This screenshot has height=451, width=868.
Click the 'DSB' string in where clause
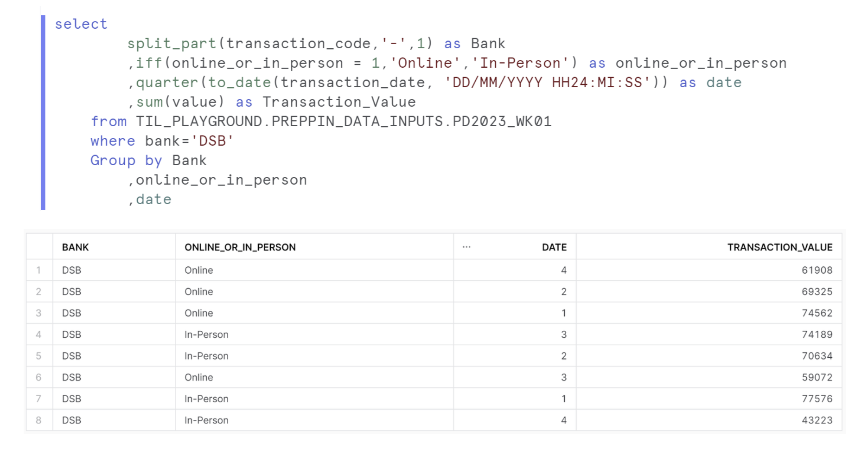pos(212,141)
